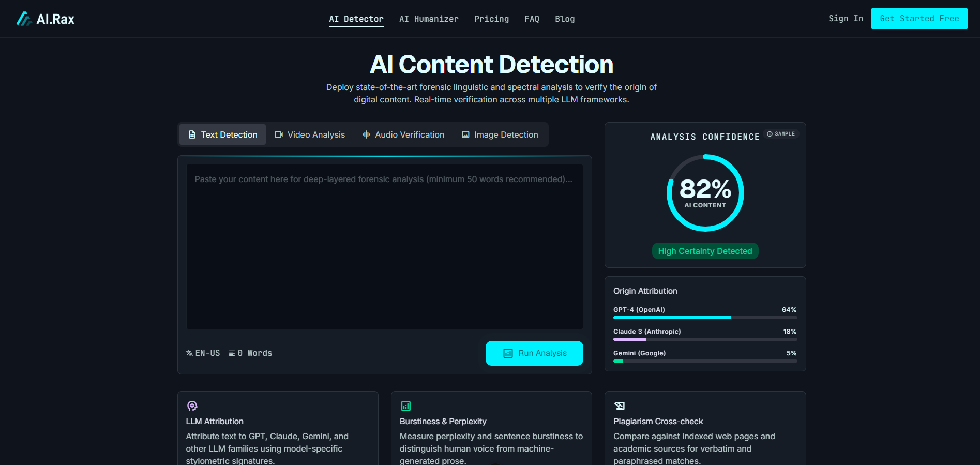Click the GPT-4 (OpenAI) progress bar

click(705, 318)
